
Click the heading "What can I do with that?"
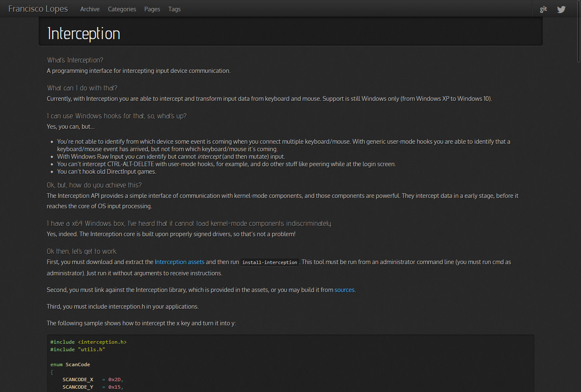[82, 88]
